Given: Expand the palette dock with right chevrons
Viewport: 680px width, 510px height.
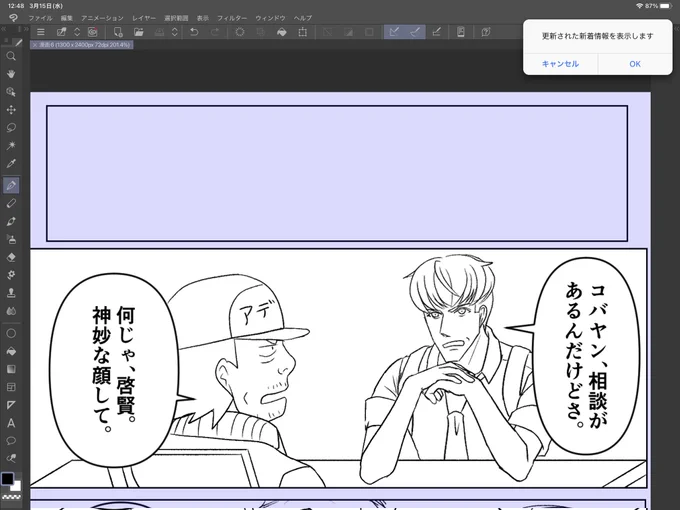Looking at the screenshot, I should [26, 29].
